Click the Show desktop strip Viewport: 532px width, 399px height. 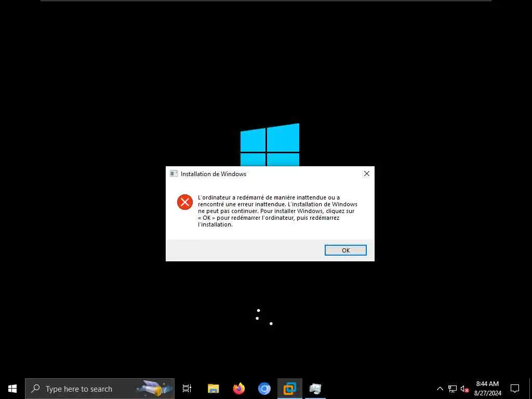(530, 389)
